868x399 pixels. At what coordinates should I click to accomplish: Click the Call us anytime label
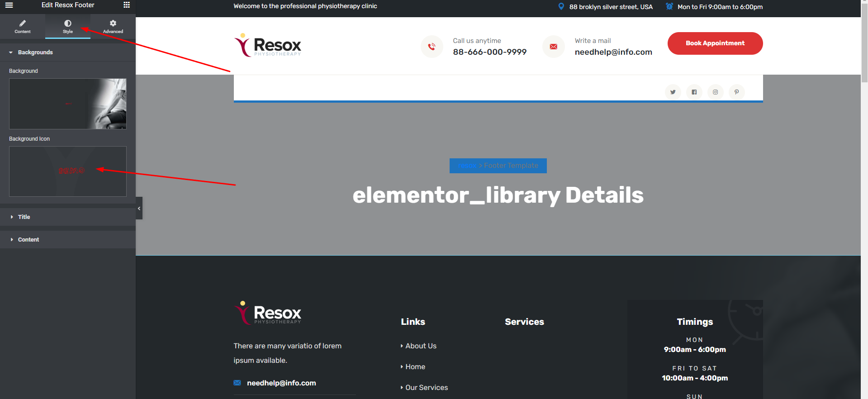(477, 41)
